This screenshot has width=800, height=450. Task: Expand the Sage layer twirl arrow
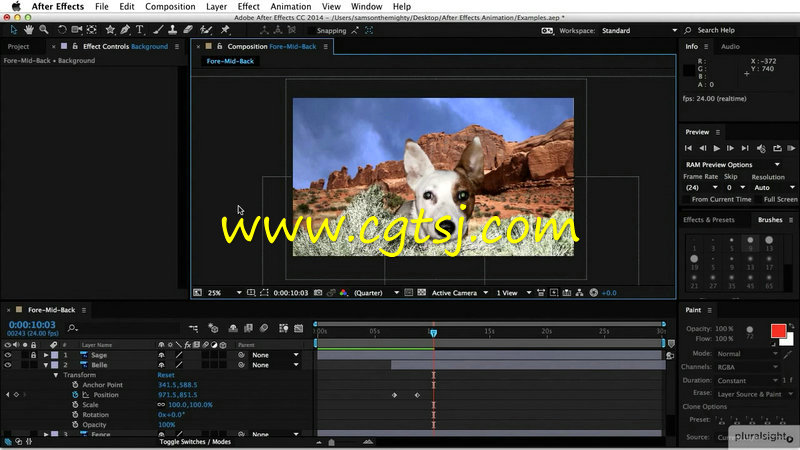point(46,355)
